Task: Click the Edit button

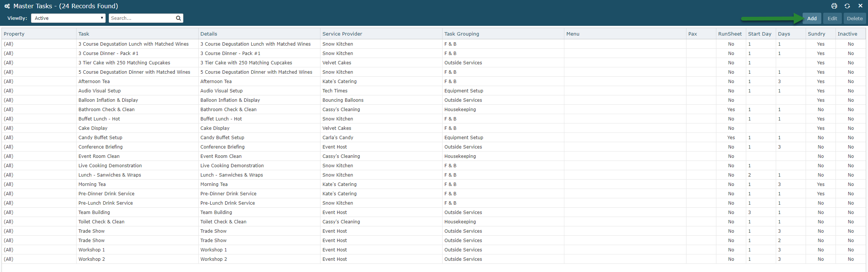Action: [x=832, y=18]
